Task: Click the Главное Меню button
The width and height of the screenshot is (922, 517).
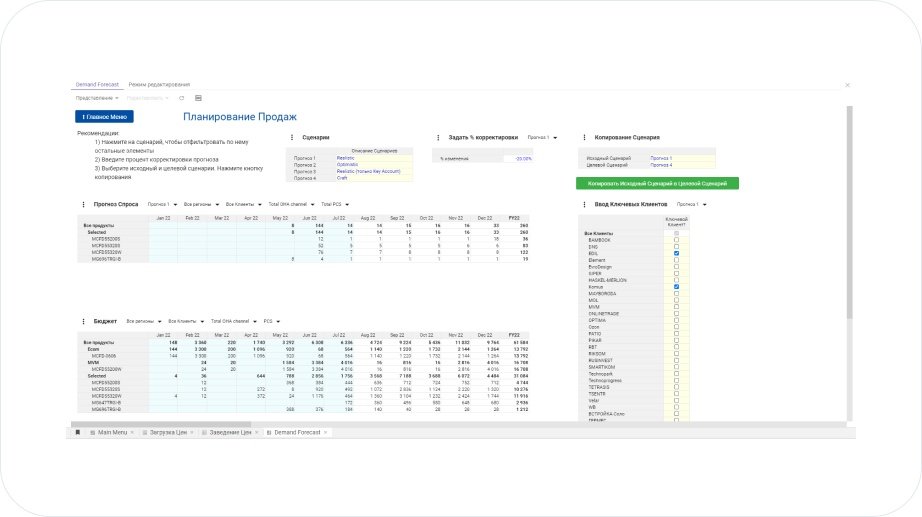Action: 104,117
